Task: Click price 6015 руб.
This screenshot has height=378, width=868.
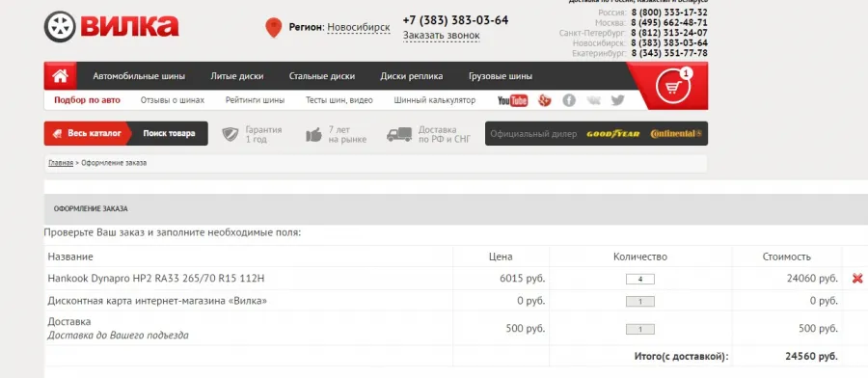Action: pos(523,279)
